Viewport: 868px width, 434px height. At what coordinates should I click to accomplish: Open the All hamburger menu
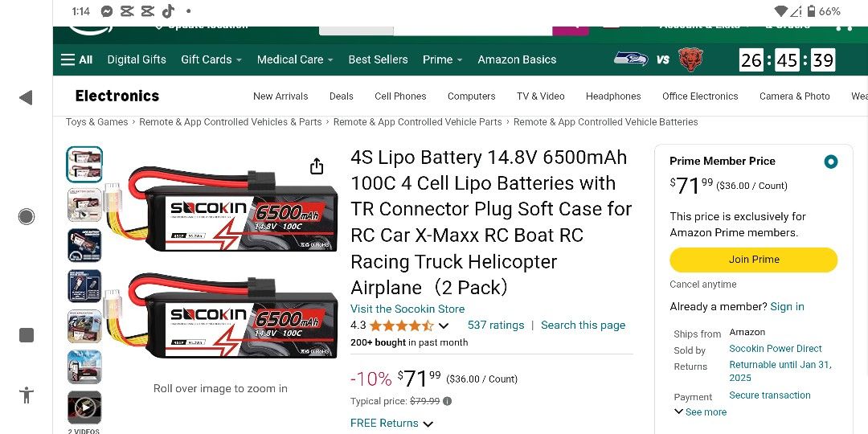[x=76, y=59]
